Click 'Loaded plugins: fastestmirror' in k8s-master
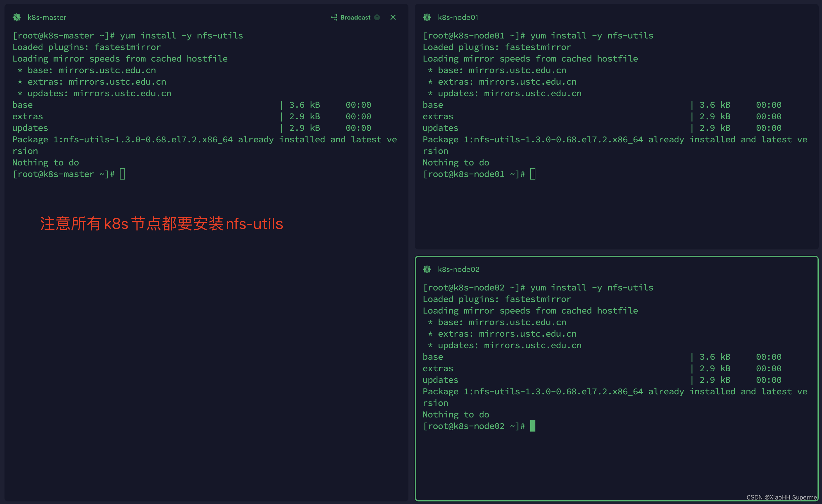This screenshot has height=504, width=822. tap(87, 47)
